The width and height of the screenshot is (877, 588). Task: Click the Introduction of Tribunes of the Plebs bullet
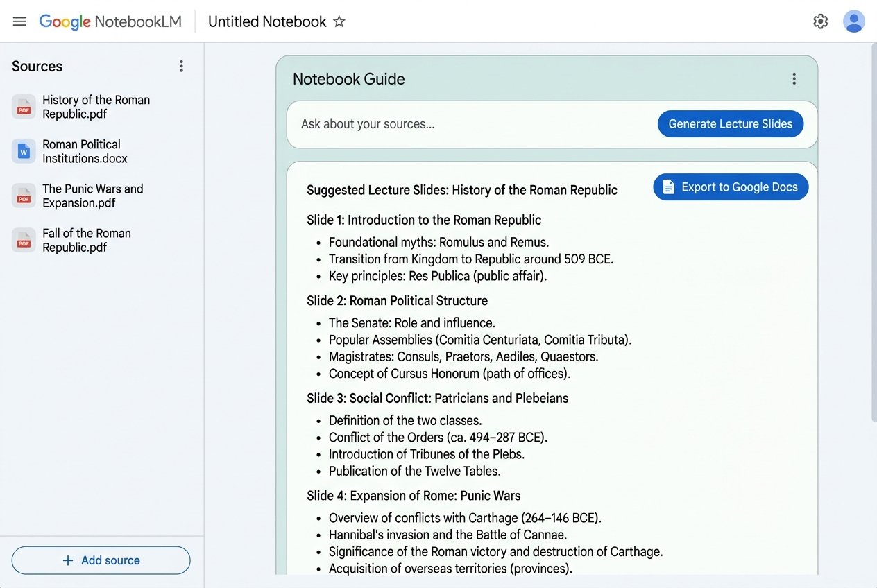[x=427, y=454]
